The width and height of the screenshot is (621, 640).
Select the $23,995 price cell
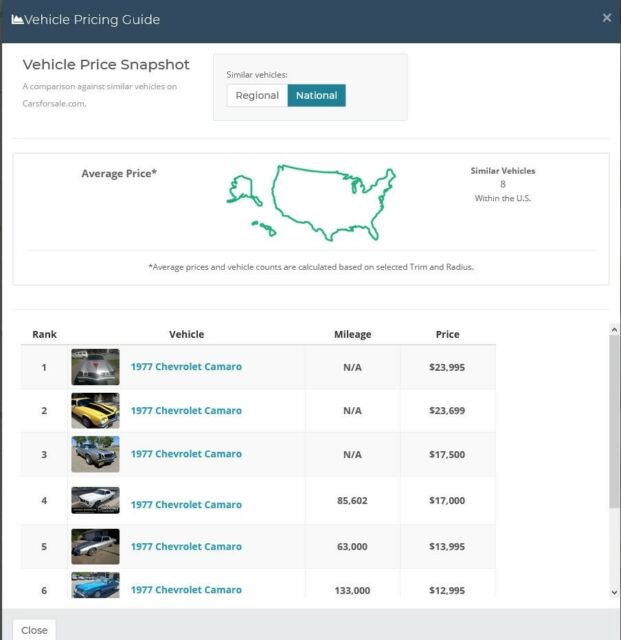[447, 367]
